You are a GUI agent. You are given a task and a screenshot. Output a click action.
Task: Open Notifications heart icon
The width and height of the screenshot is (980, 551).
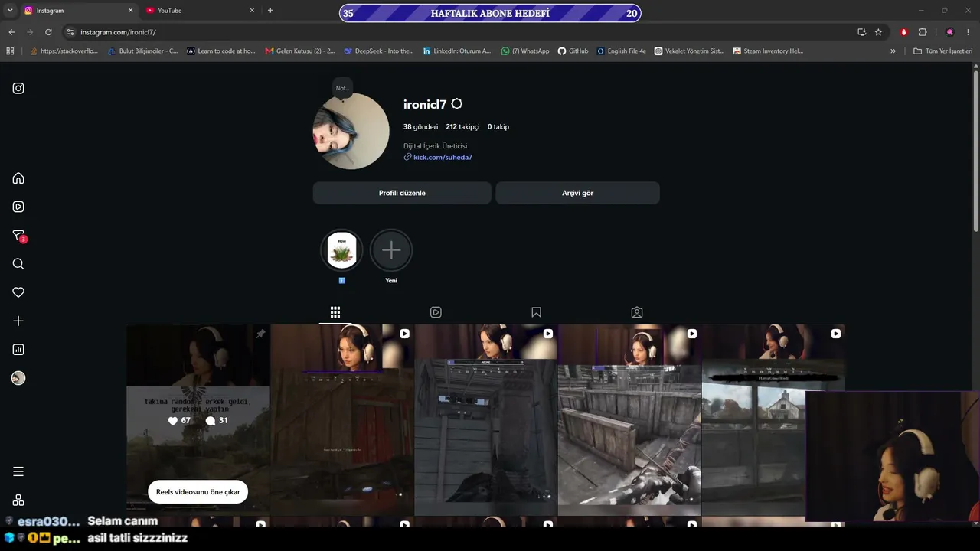(x=18, y=292)
